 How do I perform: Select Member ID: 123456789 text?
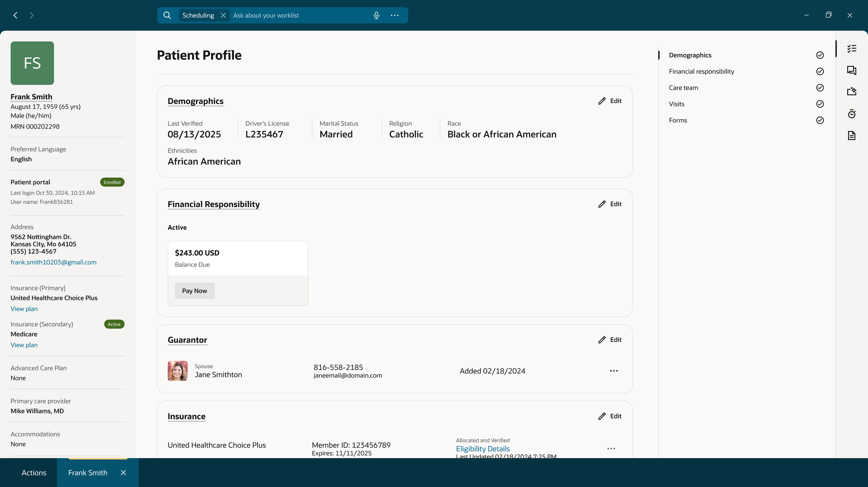pyautogui.click(x=351, y=445)
